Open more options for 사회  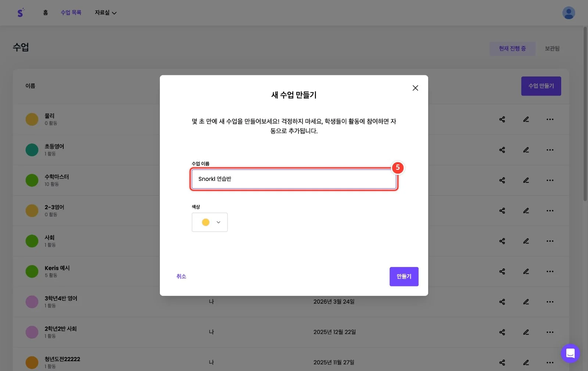click(550, 241)
